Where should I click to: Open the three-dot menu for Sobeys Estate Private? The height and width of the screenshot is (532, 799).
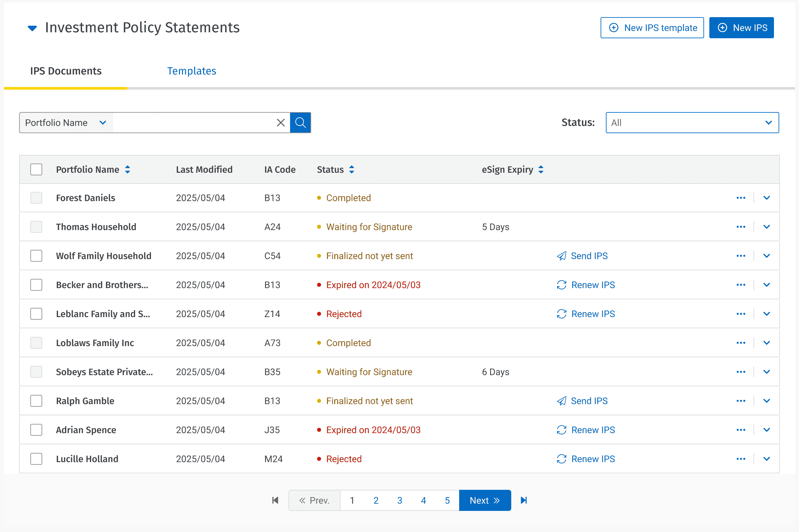tap(741, 372)
